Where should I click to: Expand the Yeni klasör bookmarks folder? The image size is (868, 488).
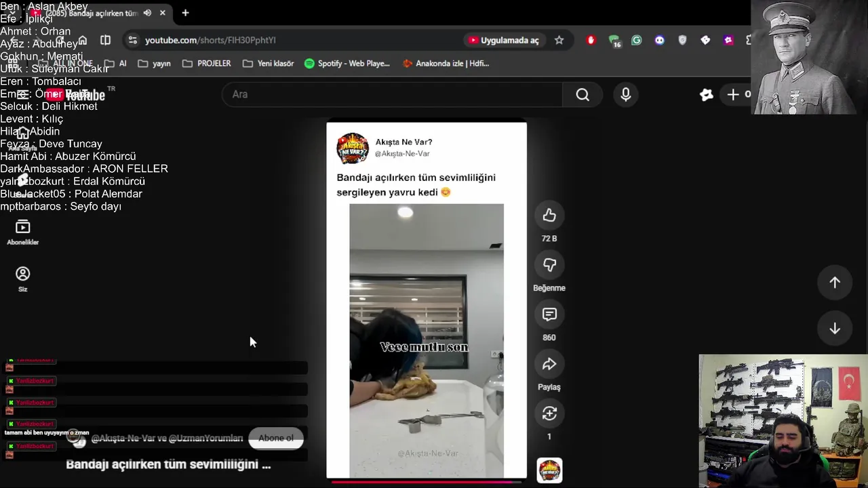coord(268,63)
